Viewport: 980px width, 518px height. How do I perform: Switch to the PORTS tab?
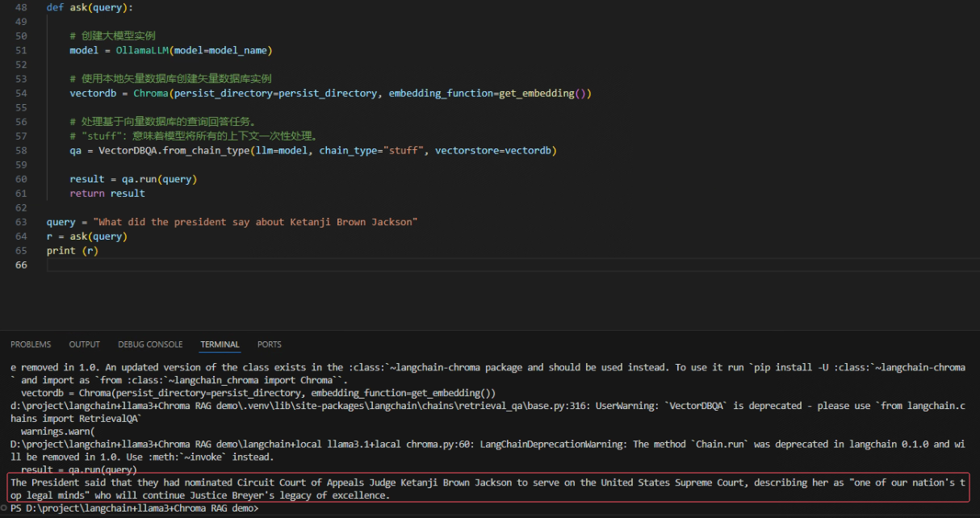click(270, 345)
